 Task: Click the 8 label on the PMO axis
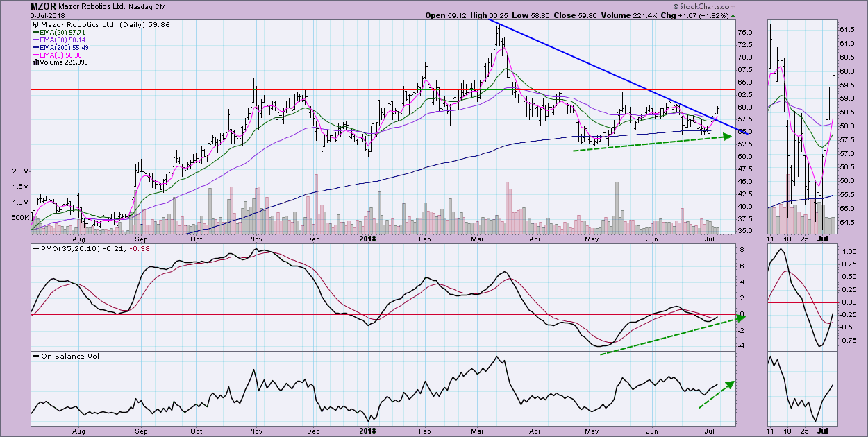742,249
